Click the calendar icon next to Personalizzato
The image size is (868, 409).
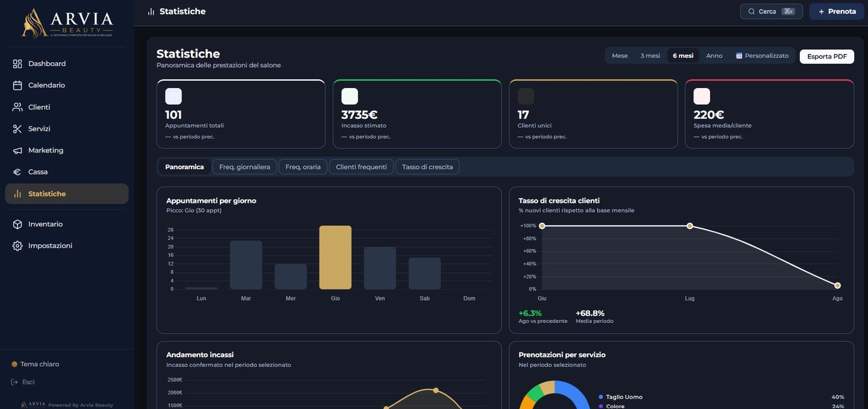[x=739, y=56]
